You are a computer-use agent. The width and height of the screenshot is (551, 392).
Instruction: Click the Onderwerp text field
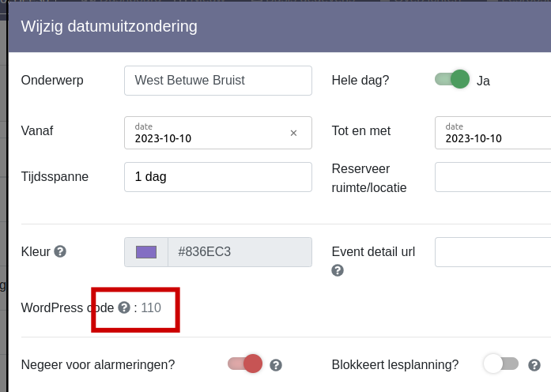click(217, 81)
